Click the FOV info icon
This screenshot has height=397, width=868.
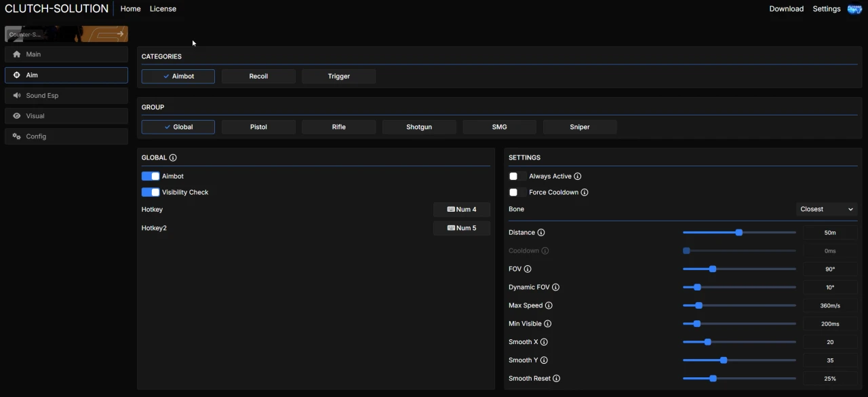(x=528, y=269)
